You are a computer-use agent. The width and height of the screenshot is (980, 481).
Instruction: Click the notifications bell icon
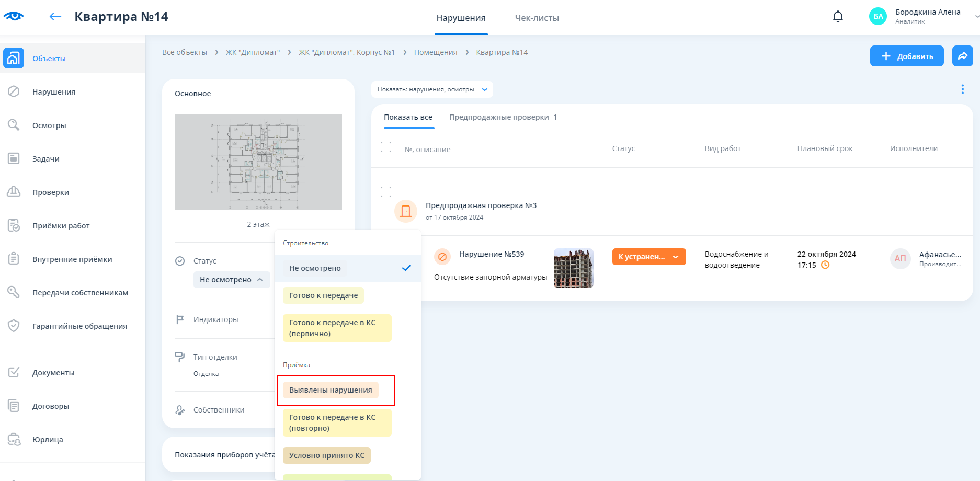point(838,17)
